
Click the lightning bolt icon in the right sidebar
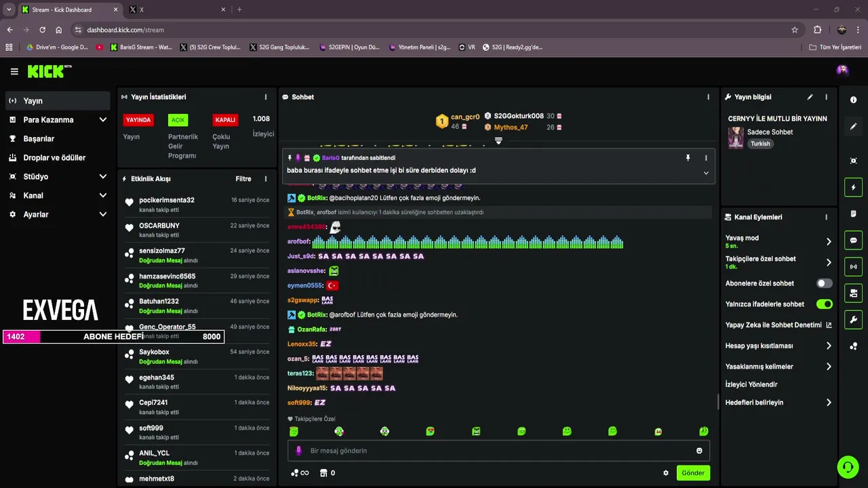tap(853, 187)
